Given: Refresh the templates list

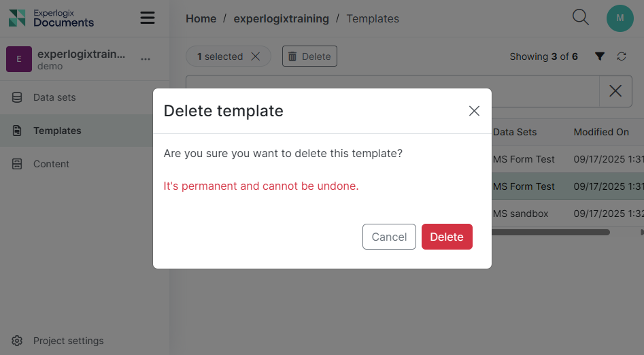Looking at the screenshot, I should point(622,56).
